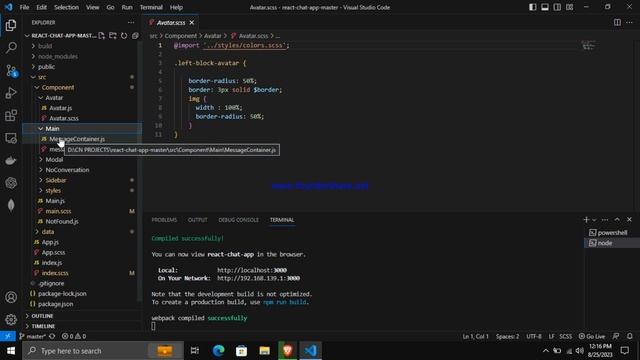
Task: Click the Windows search box
Action: [103, 351]
